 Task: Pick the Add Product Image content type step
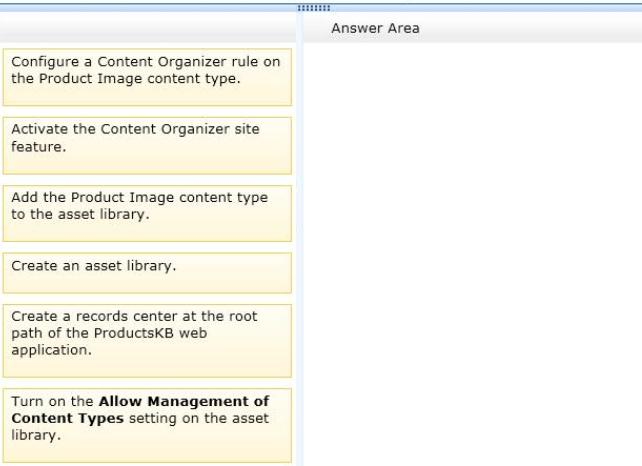click(x=147, y=212)
